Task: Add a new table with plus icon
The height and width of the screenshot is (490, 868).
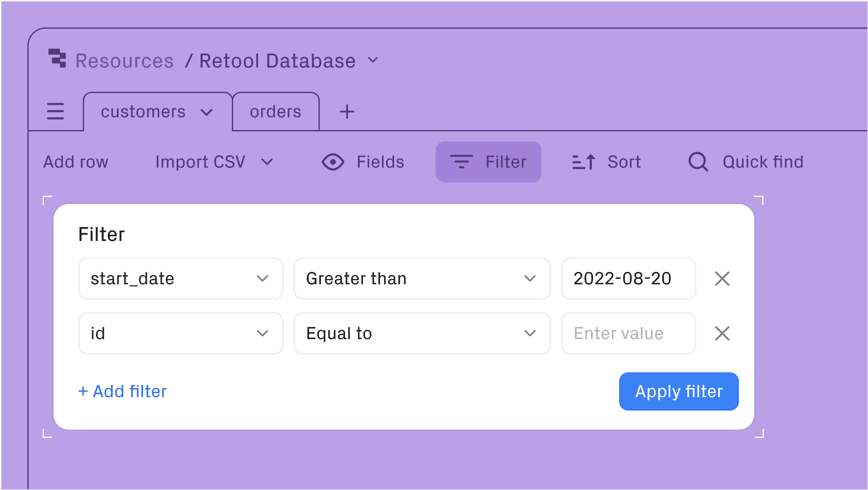Action: (347, 112)
